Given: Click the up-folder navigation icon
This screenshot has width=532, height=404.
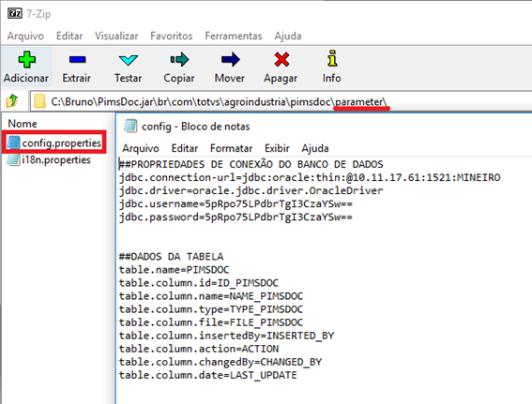Looking at the screenshot, I should [x=12, y=100].
